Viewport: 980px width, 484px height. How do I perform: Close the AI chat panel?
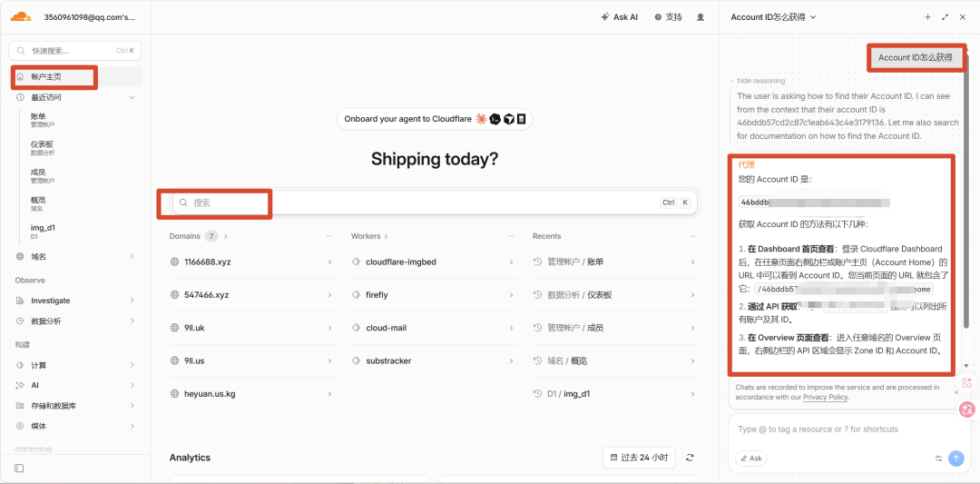[x=963, y=17]
